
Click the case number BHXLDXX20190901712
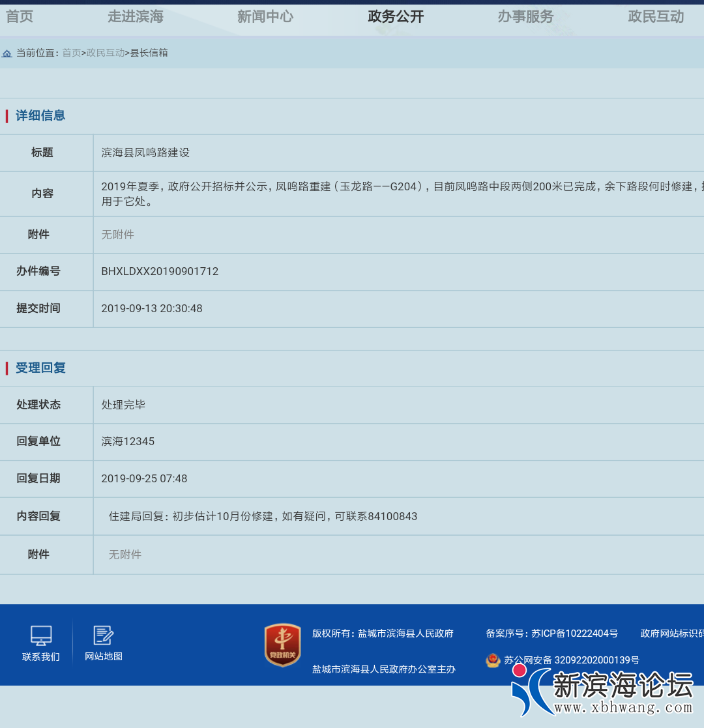click(x=160, y=271)
